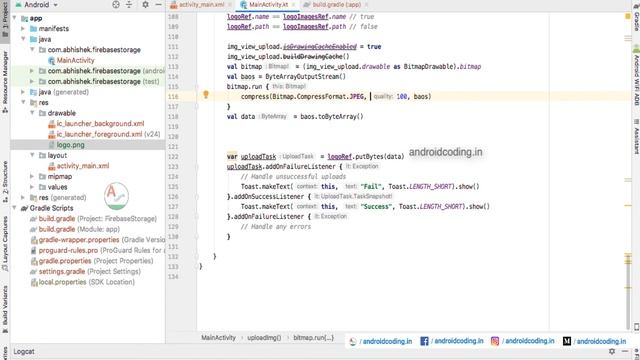Expand java (generated) folder

pos(23,92)
